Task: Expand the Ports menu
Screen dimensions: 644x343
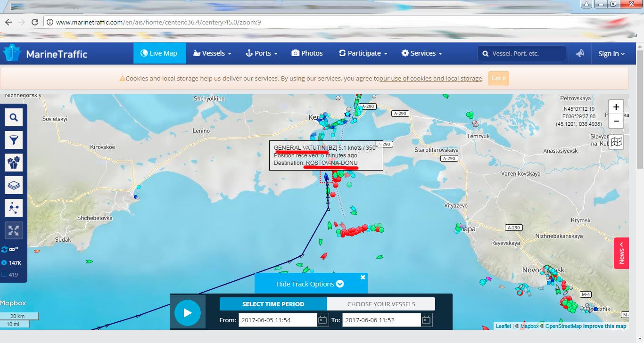Action: pyautogui.click(x=262, y=53)
